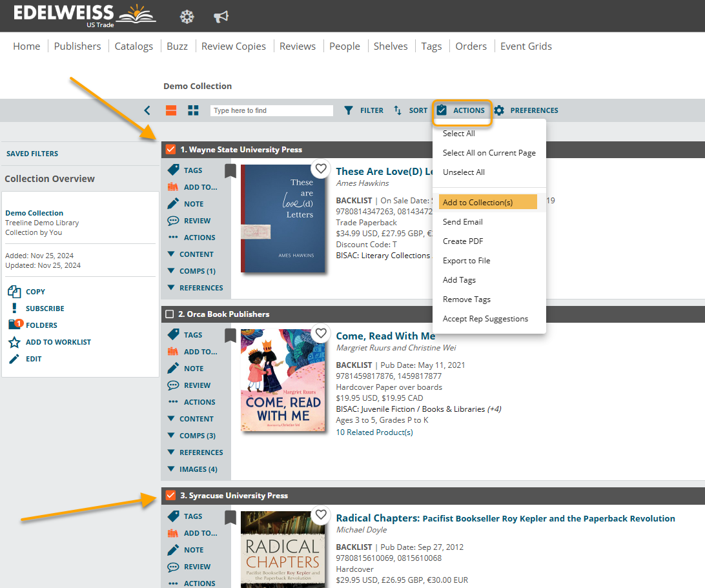The width and height of the screenshot is (705, 588).
Task: Open Radical Chapters title link
Action: (378, 518)
